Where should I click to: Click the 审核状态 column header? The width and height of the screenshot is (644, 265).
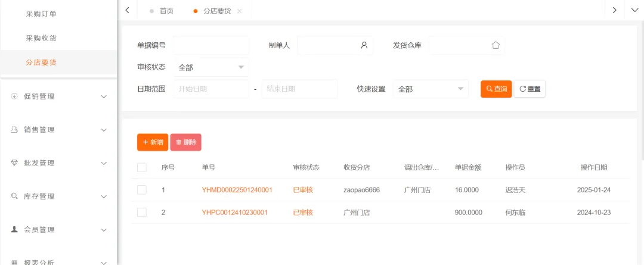coord(306,167)
